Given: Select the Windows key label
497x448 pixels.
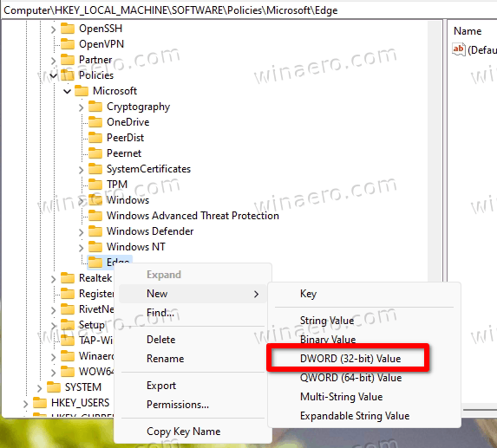Looking at the screenshot, I should pos(128,200).
